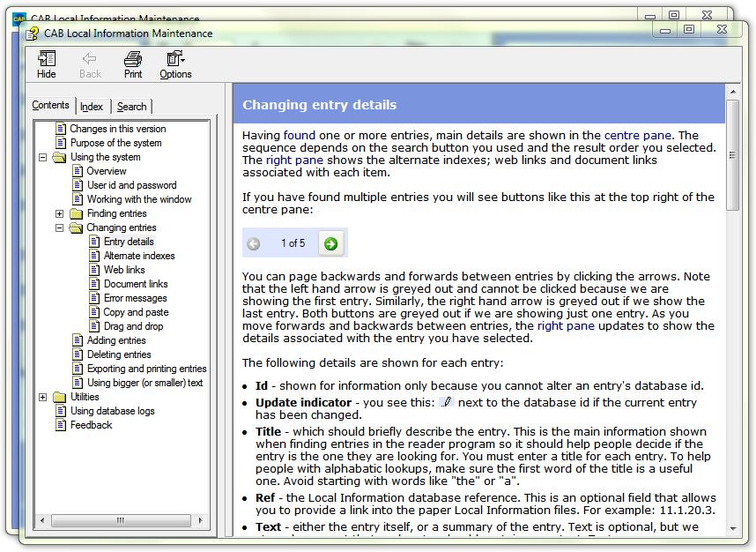Expand the Utilities node
756x552 pixels.
[43, 397]
